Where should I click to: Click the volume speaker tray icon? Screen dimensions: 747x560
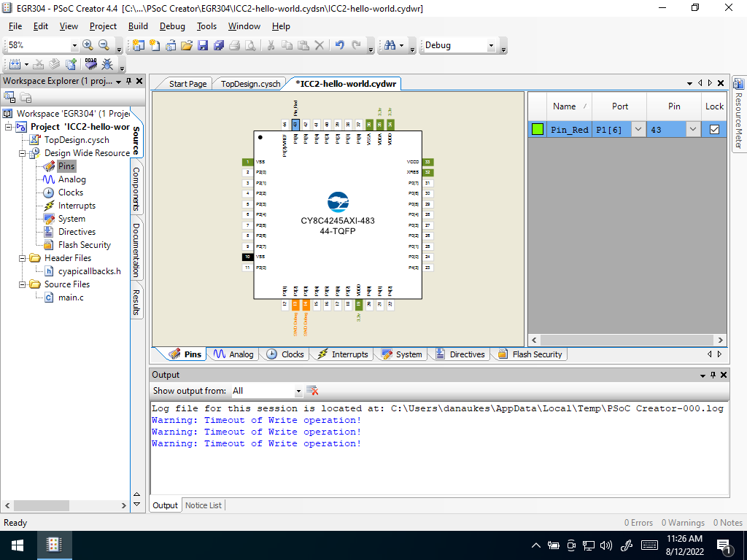[606, 545]
